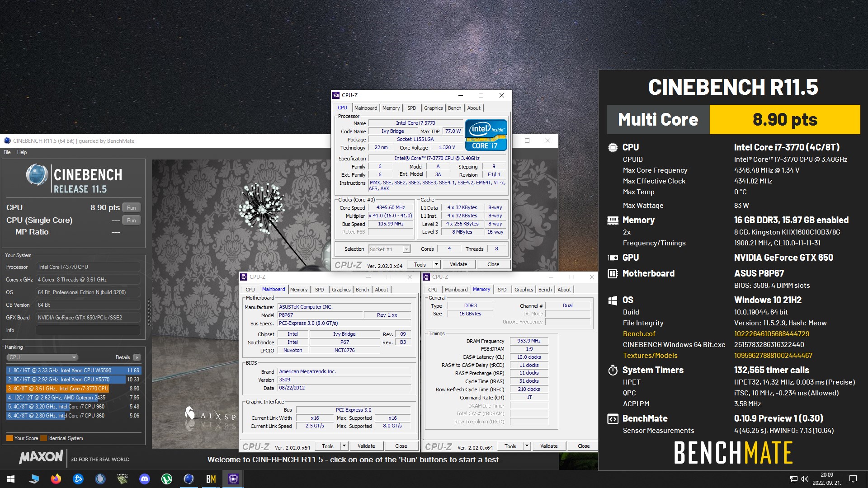Open Discord from the taskbar
This screenshot has width=868, height=488.
coord(145,479)
